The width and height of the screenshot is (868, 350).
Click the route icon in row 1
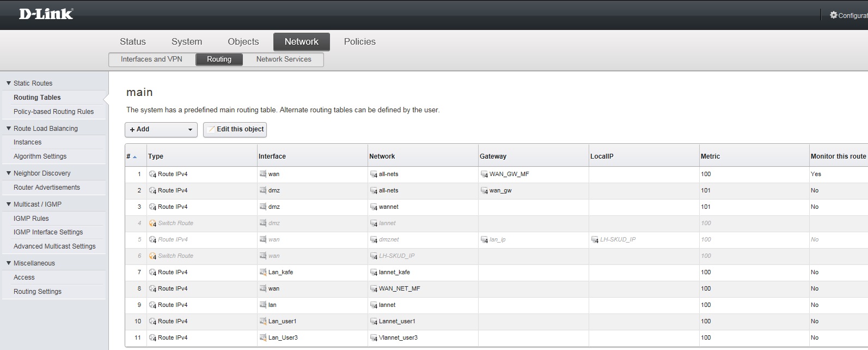[152, 174]
